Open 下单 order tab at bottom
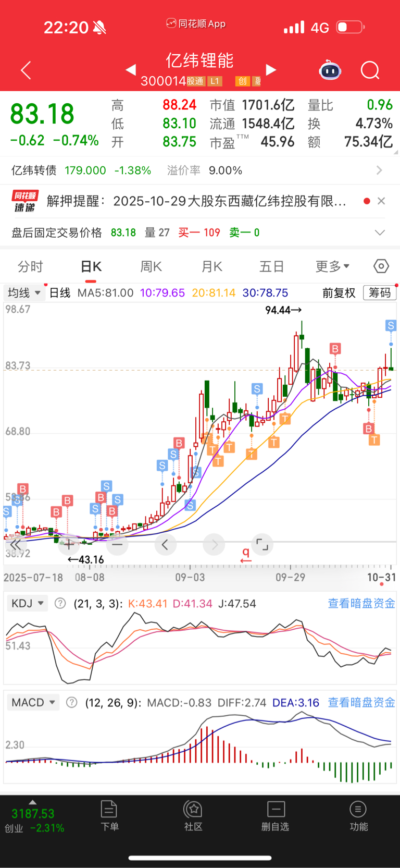Image resolution: width=400 pixels, height=868 pixels. coord(109,816)
